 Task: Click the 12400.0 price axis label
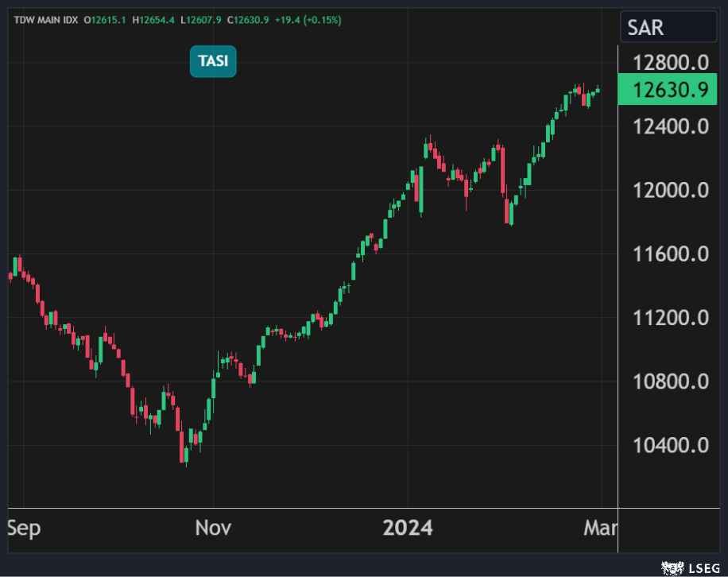[x=672, y=126]
